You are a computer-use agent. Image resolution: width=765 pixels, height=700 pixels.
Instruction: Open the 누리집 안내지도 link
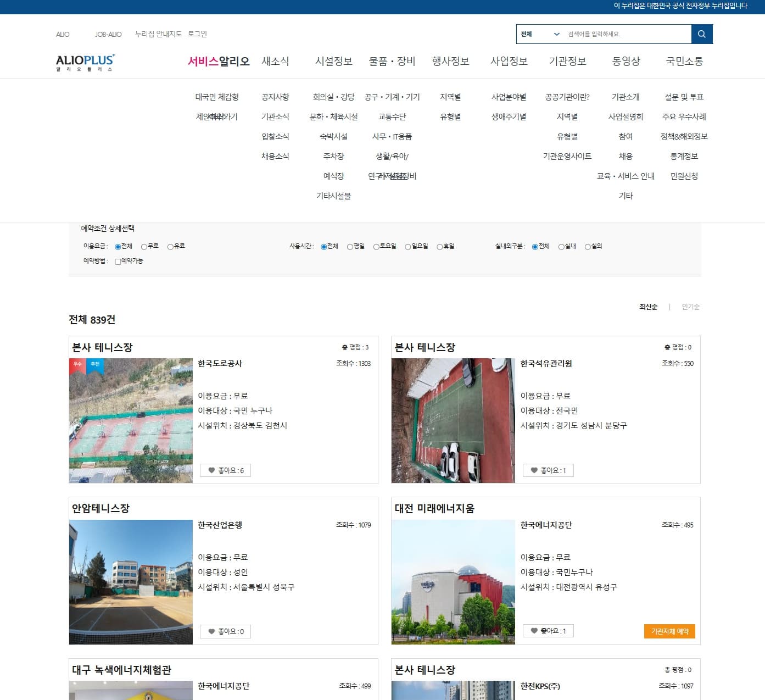click(158, 34)
